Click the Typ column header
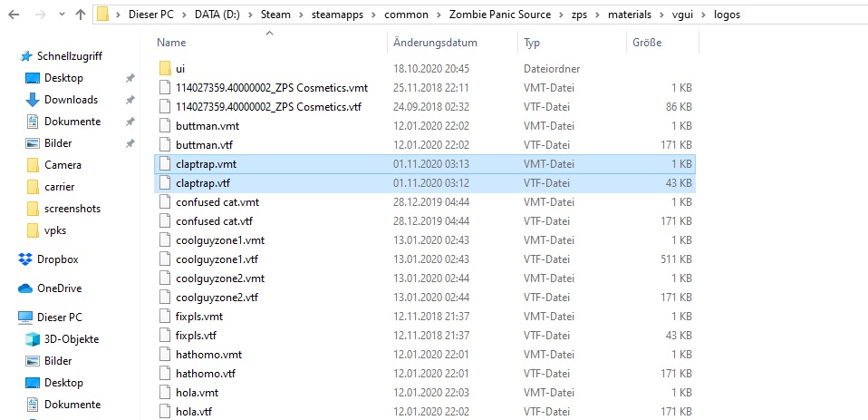Viewport: 868px width, 420px height. tap(532, 43)
